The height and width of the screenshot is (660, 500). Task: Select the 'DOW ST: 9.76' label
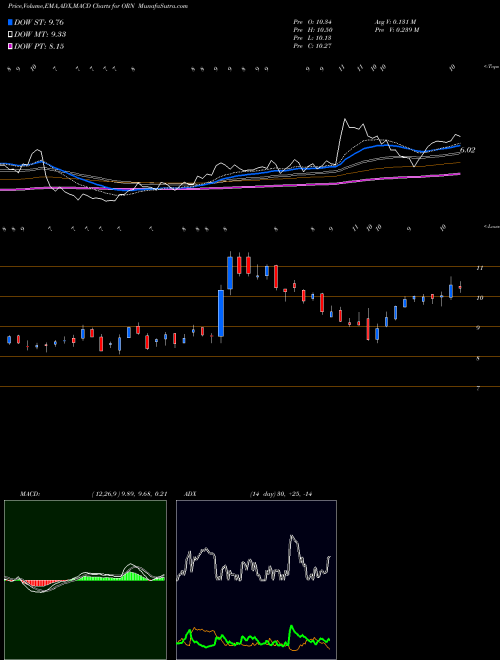[39, 22]
